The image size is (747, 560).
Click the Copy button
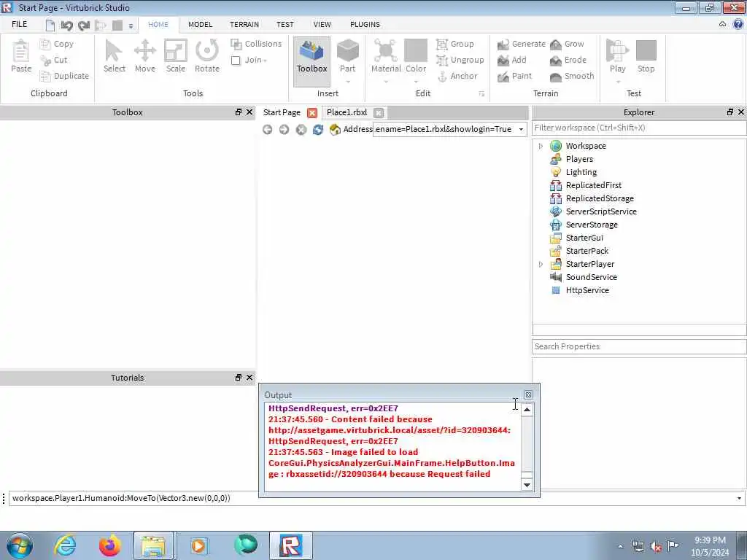pyautogui.click(x=57, y=44)
